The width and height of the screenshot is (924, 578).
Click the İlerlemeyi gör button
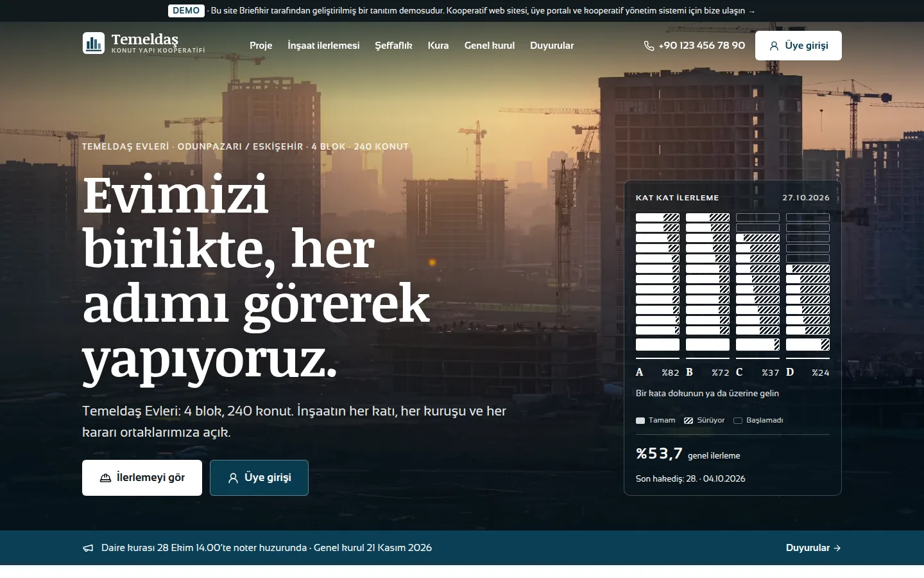(142, 478)
